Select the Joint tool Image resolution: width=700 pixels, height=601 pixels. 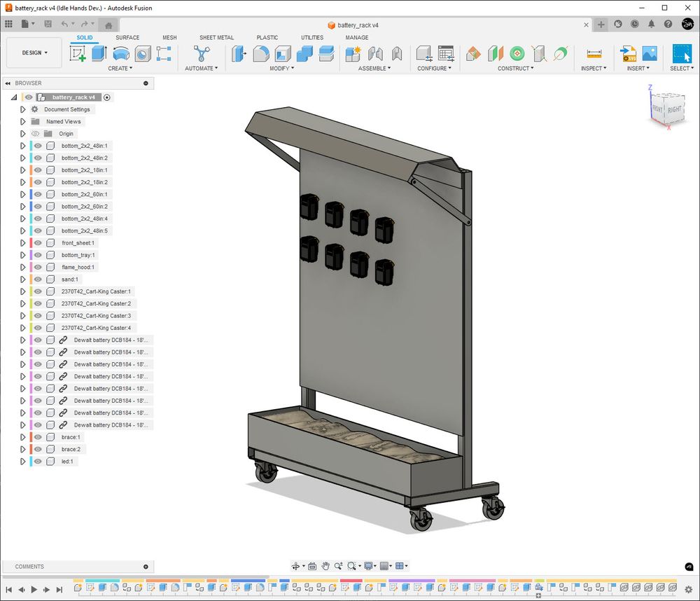click(x=375, y=54)
